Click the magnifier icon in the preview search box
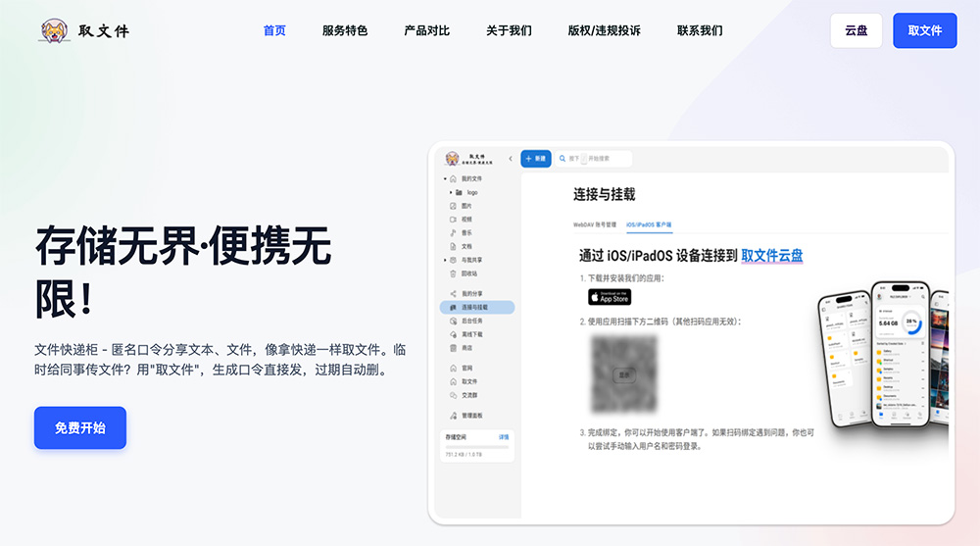Screen dimensions: 980x546 [563, 159]
